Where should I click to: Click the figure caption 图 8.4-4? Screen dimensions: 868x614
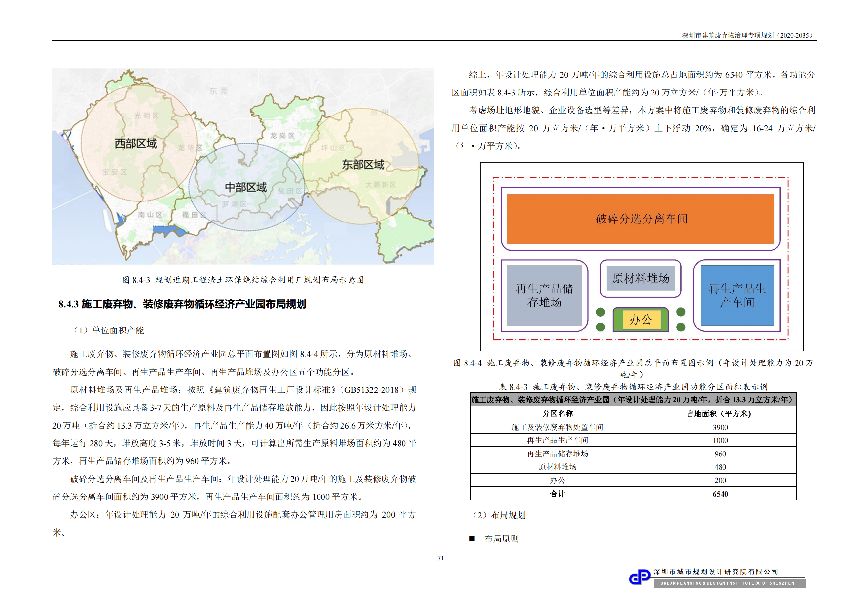(633, 369)
